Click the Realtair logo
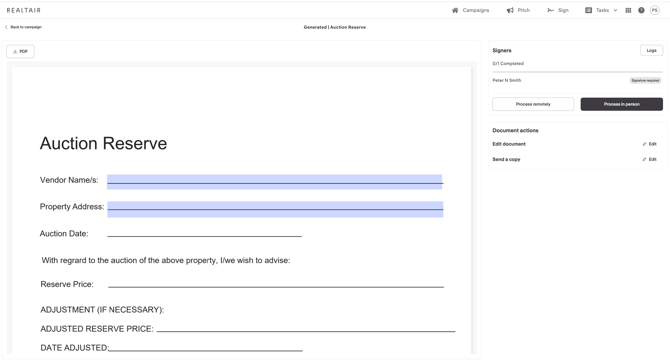The height and width of the screenshot is (361, 670). click(24, 10)
